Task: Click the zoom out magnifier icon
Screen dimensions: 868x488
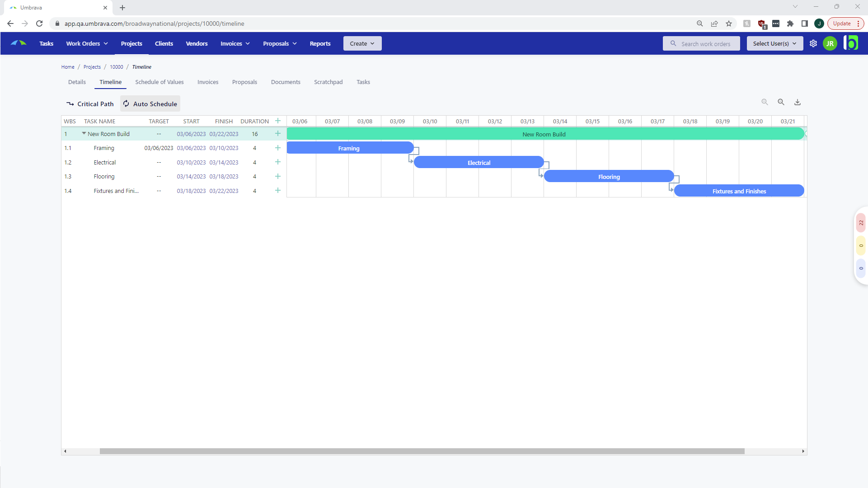Action: (x=781, y=102)
